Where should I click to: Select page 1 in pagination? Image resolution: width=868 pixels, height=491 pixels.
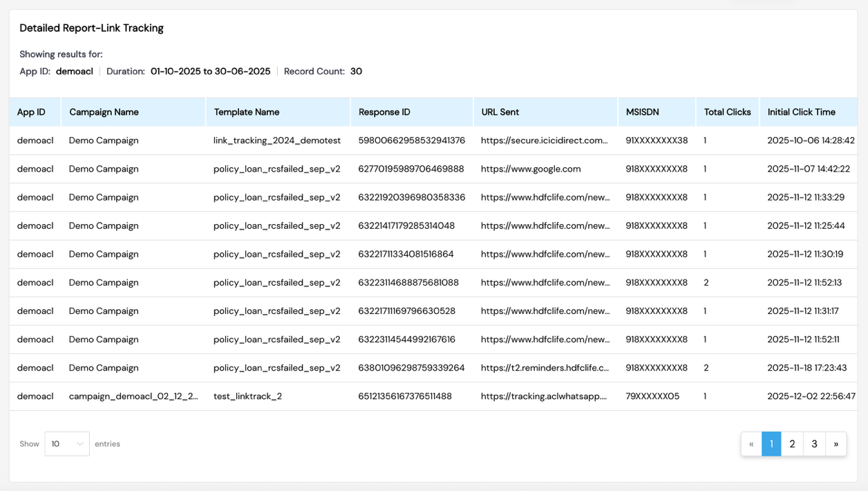771,444
